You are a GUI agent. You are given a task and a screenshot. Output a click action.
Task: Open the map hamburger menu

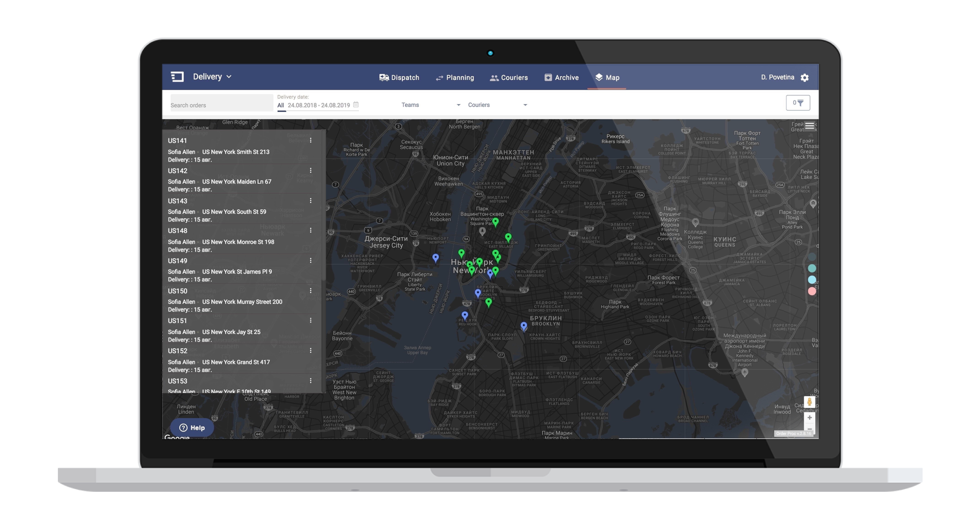[x=810, y=126]
